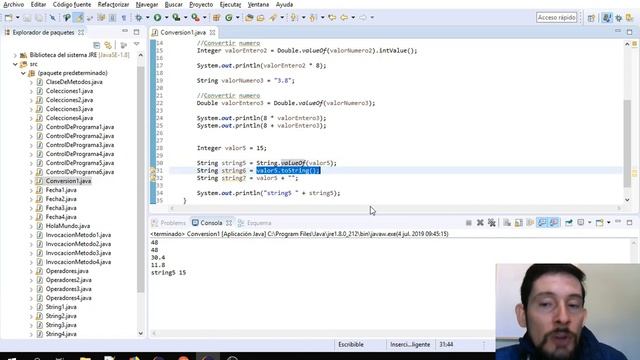Viewport: 640px width, 360px height.
Task: Open dropdown arrow next to Run button
Action: [166, 18]
